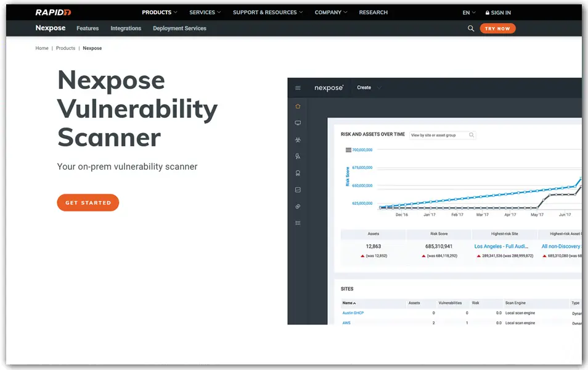The width and height of the screenshot is (588, 370).
Task: Open the Austin DHCP site link
Action: [353, 313]
